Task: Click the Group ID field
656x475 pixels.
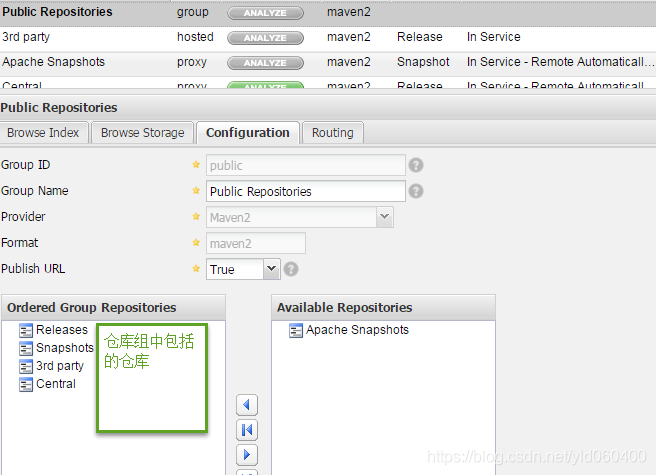Action: tap(305, 165)
